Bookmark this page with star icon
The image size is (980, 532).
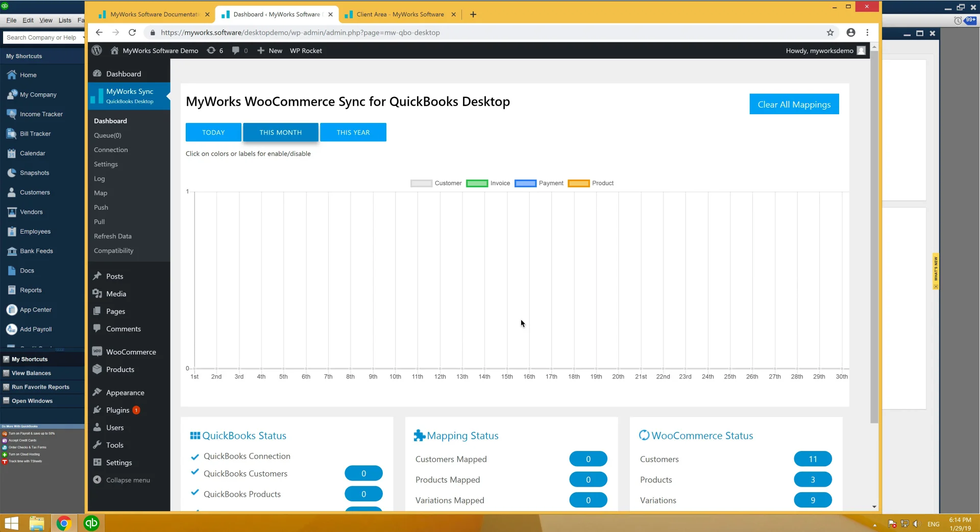(830, 32)
